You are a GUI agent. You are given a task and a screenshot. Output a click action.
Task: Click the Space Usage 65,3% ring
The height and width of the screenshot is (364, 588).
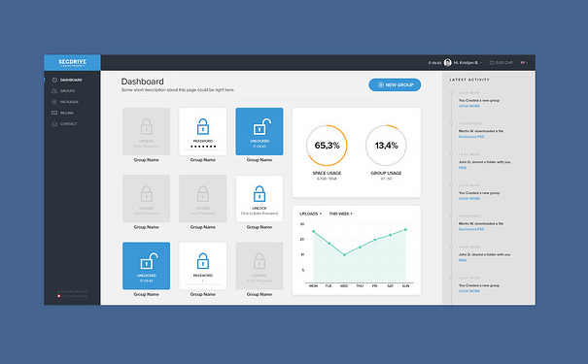(327, 146)
